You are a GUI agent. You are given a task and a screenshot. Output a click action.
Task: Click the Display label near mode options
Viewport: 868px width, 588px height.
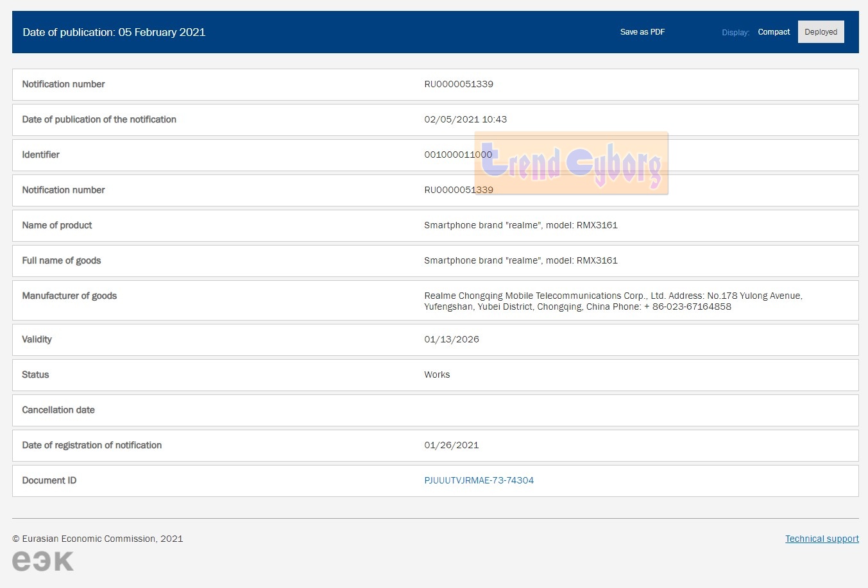click(x=735, y=32)
